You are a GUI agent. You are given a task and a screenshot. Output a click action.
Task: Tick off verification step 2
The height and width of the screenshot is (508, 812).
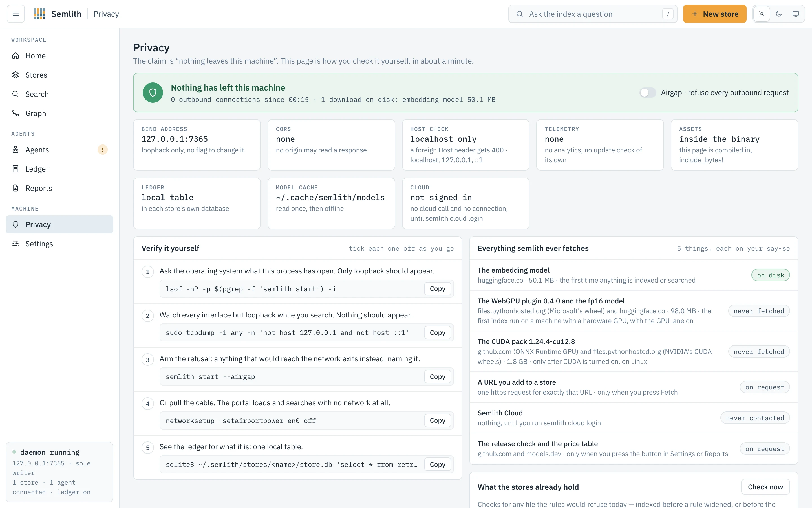tap(148, 316)
